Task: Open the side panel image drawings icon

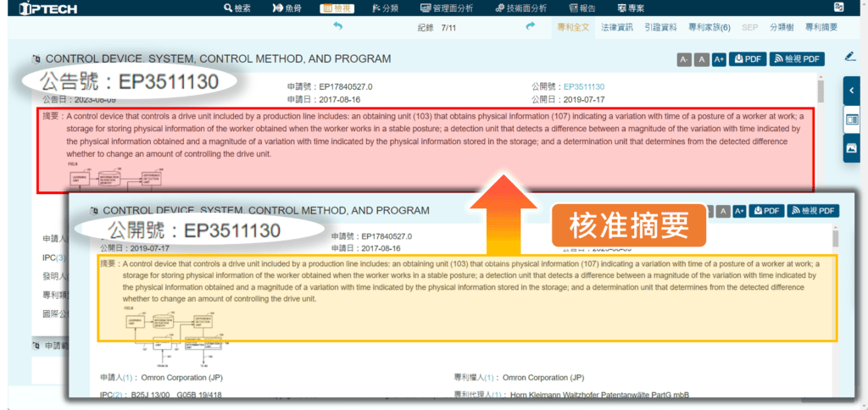Action: click(x=852, y=147)
